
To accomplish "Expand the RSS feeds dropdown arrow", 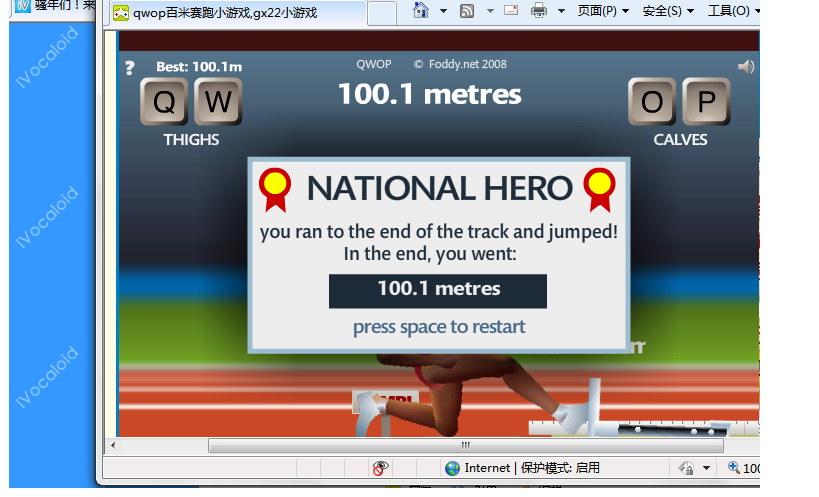I will click(x=490, y=11).
